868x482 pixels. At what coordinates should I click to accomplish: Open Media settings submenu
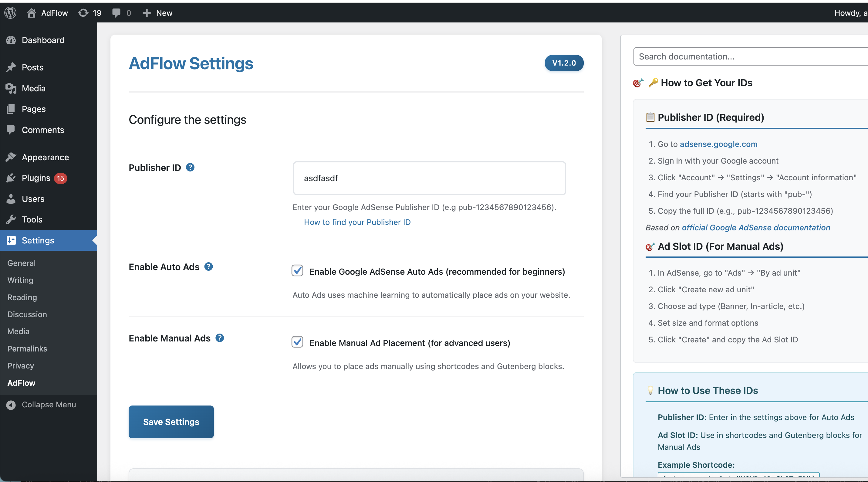coord(19,331)
